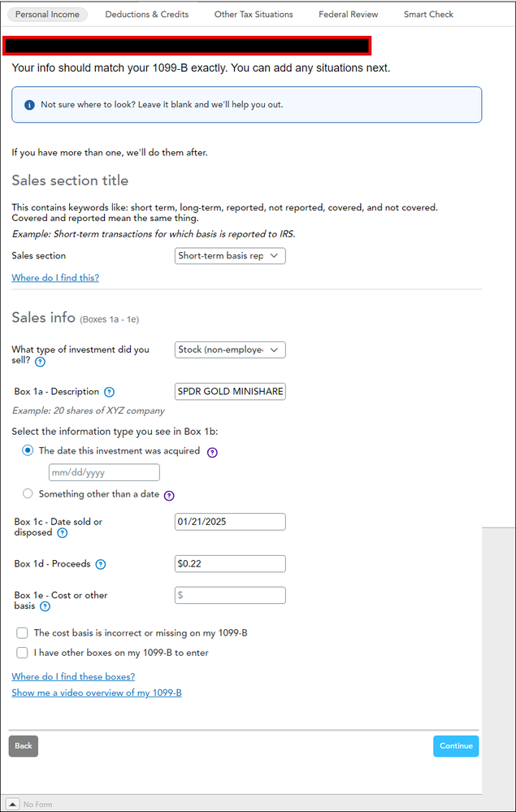Open help icon for investment type question
The image size is (516, 812).
point(40,362)
